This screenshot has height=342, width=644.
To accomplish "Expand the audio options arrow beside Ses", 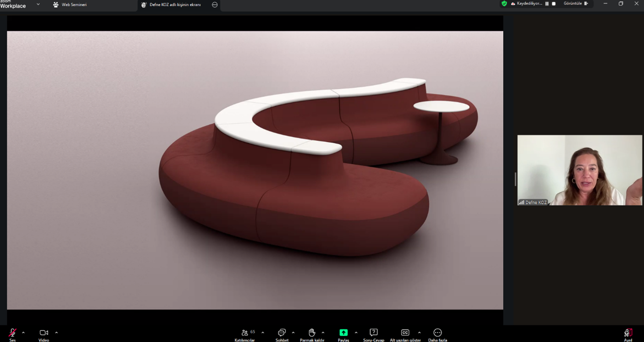I will tap(23, 333).
